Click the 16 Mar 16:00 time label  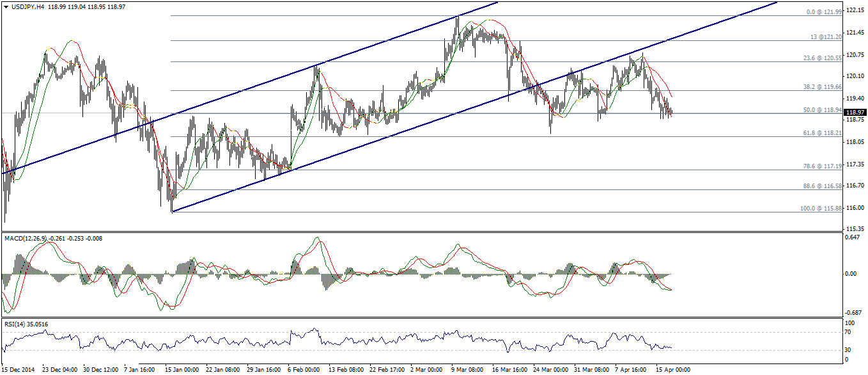click(x=509, y=369)
